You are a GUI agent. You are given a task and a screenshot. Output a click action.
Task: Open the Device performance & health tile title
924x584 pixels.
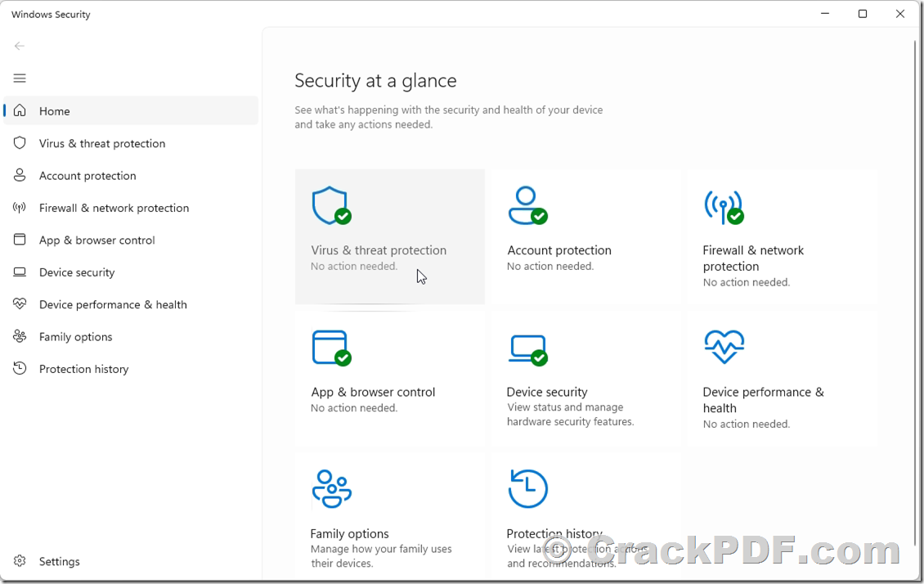pos(763,400)
